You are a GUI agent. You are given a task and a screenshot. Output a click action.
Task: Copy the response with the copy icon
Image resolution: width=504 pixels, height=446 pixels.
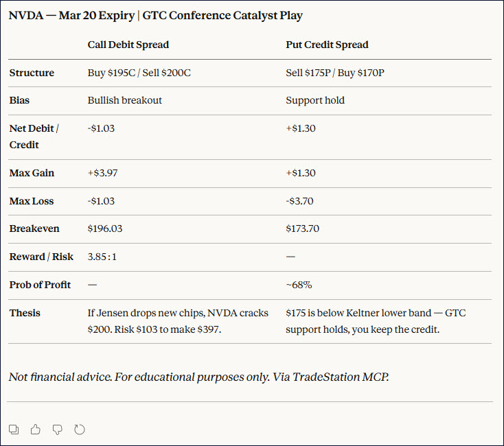14,430
